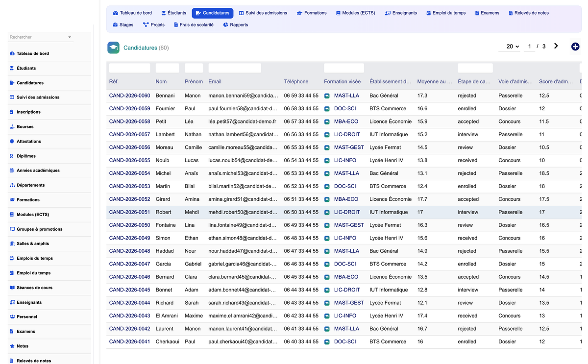Click Notes star icon in sidebar

12,346
